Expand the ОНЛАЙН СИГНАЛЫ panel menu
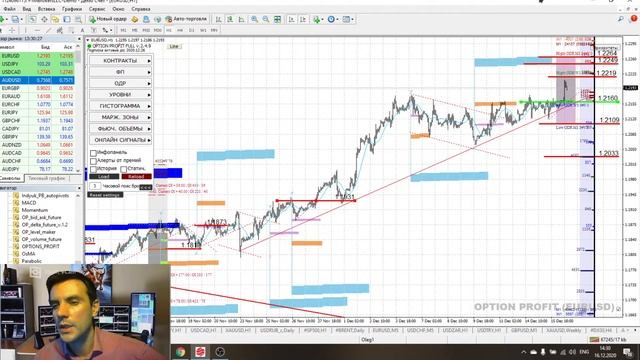 tap(120, 140)
